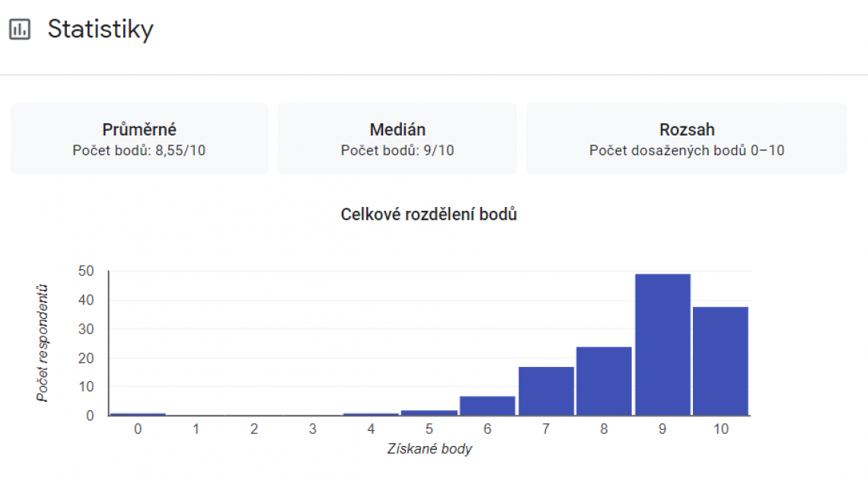
Task: Click the histogram bar for score 8
Action: (604, 381)
